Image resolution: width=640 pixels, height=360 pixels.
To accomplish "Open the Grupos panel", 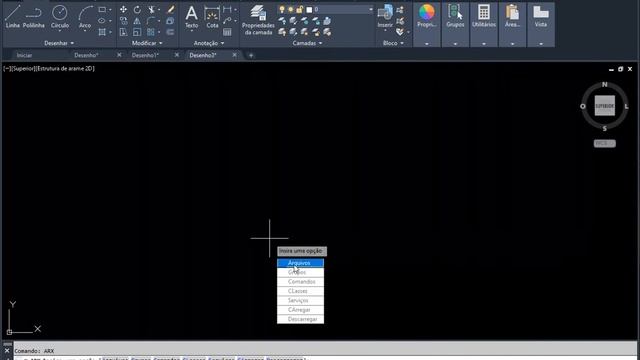I will [x=455, y=16].
